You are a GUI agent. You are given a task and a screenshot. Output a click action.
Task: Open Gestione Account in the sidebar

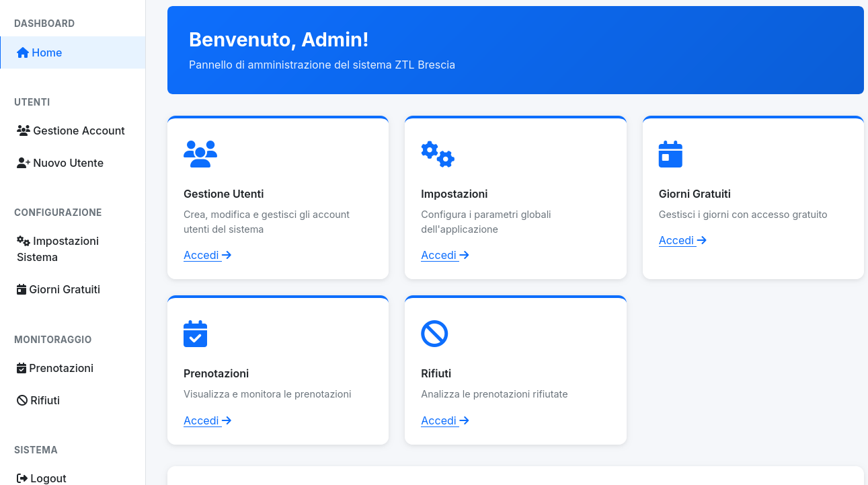[73, 130]
